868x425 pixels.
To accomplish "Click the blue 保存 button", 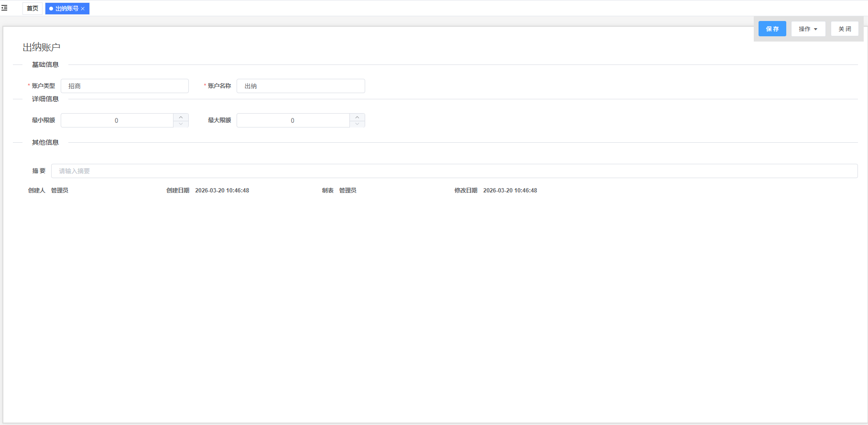I will coord(772,29).
